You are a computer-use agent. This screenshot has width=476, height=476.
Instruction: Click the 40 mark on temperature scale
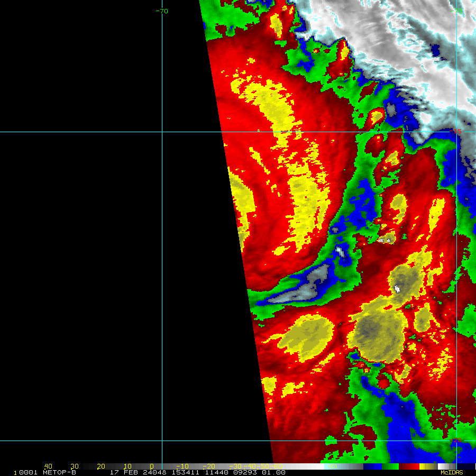[x=48, y=466]
